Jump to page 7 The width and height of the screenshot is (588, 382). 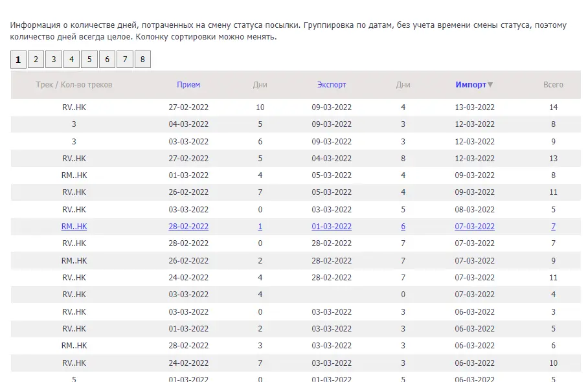click(x=125, y=59)
